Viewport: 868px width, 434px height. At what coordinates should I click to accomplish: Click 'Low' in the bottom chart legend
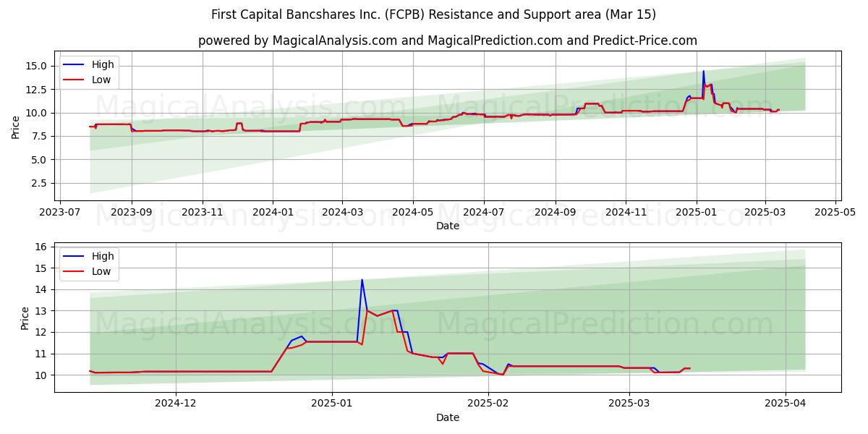(x=101, y=271)
